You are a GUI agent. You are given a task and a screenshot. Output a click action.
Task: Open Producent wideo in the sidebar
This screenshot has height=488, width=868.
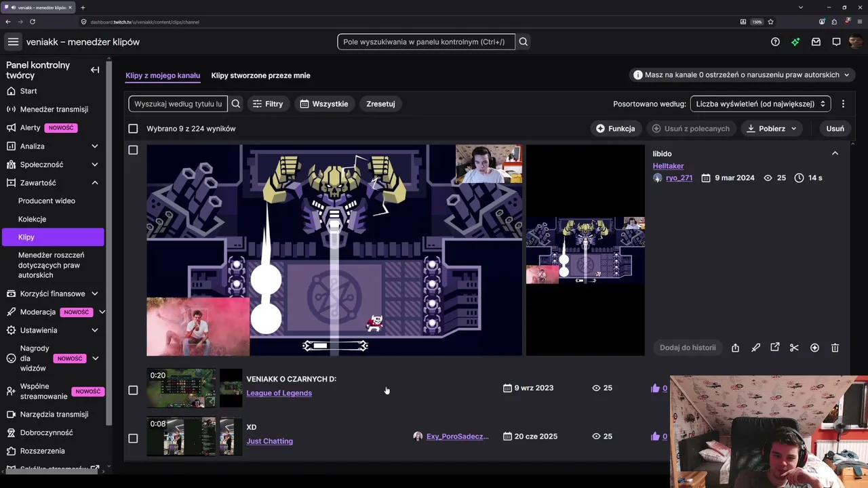pyautogui.click(x=47, y=201)
